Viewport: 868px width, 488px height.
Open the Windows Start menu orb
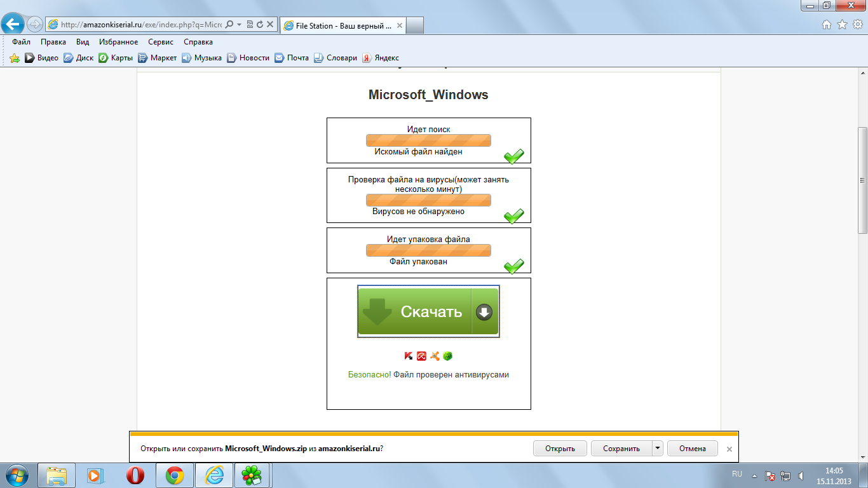pyautogui.click(x=15, y=475)
